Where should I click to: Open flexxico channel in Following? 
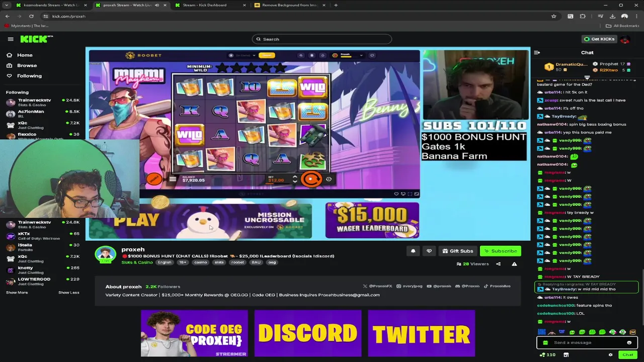[42, 135]
